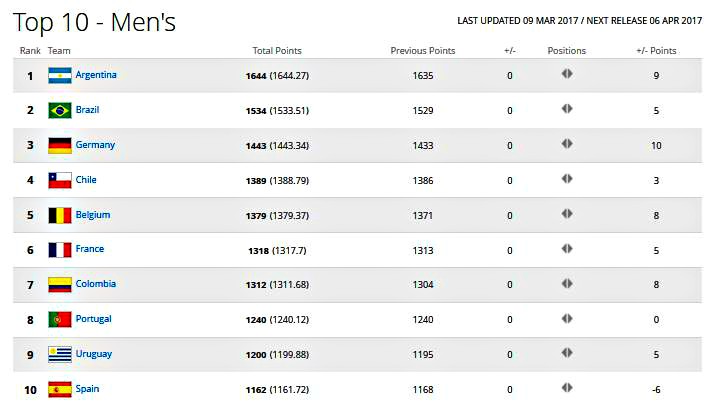Open the France team link
Image resolution: width=709 pixels, height=412 pixels.
click(90, 249)
